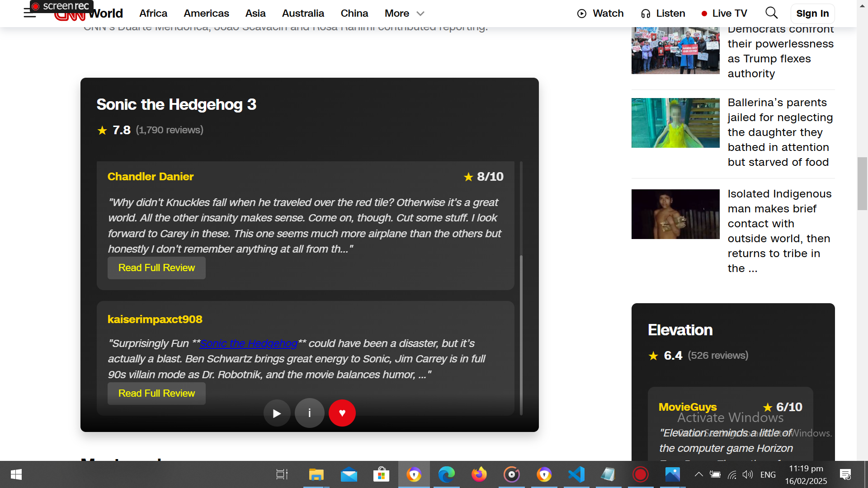Expand the More dropdown menu
This screenshot has width=868, height=488.
[404, 14]
